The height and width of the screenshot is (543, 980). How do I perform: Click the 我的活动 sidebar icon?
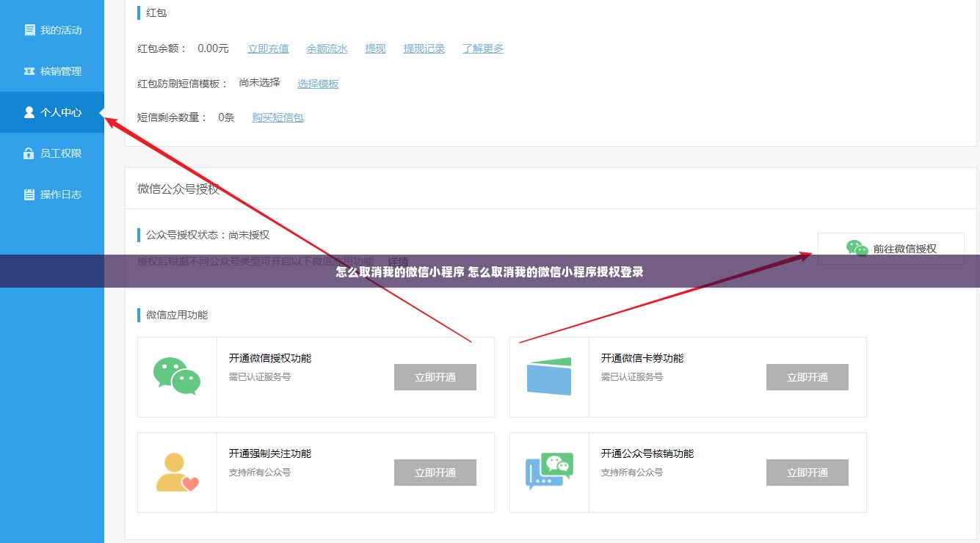(x=29, y=30)
